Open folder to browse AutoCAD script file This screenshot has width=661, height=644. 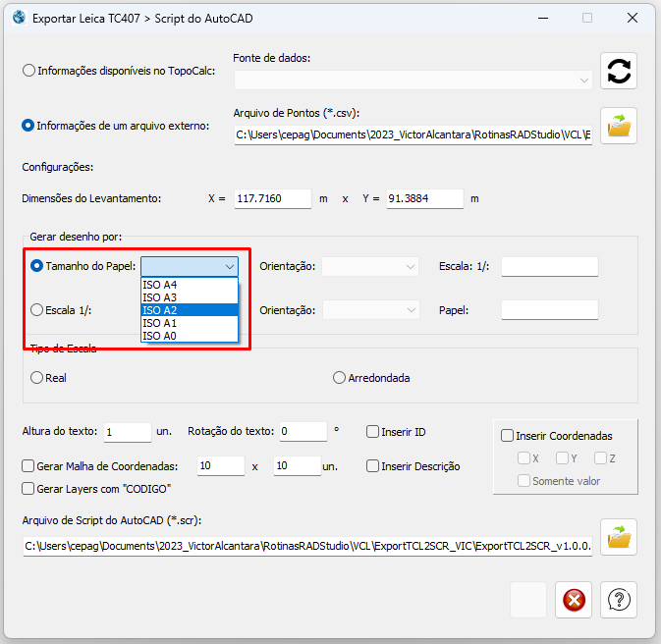[619, 537]
